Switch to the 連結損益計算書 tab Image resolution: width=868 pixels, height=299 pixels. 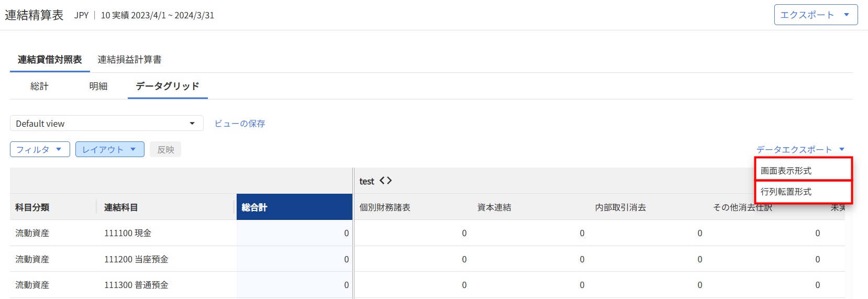point(129,60)
